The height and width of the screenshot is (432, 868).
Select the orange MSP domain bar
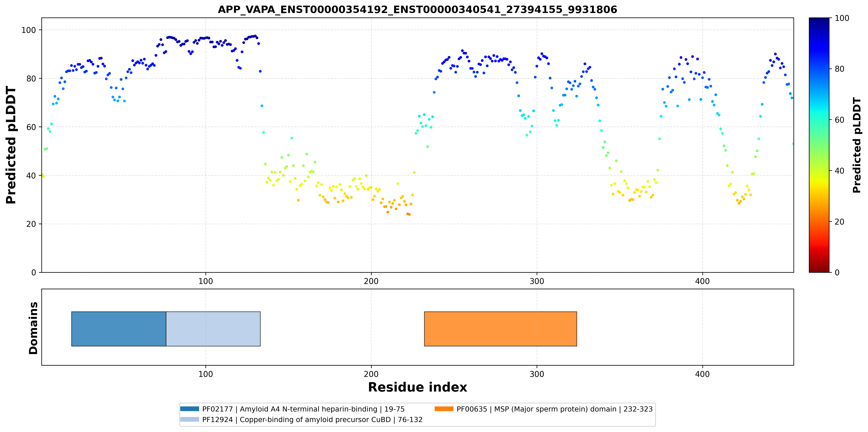500,329
